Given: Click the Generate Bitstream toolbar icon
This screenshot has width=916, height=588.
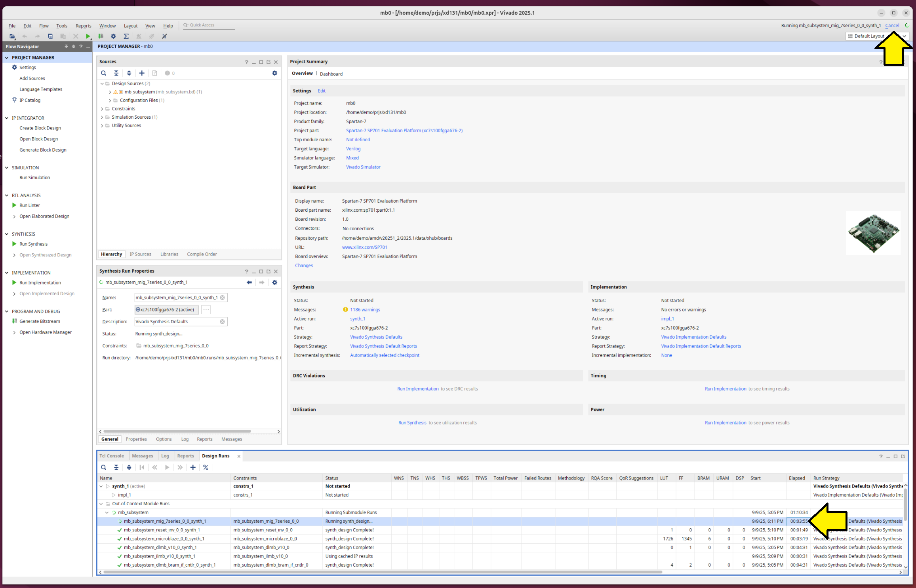Looking at the screenshot, I should pos(101,36).
